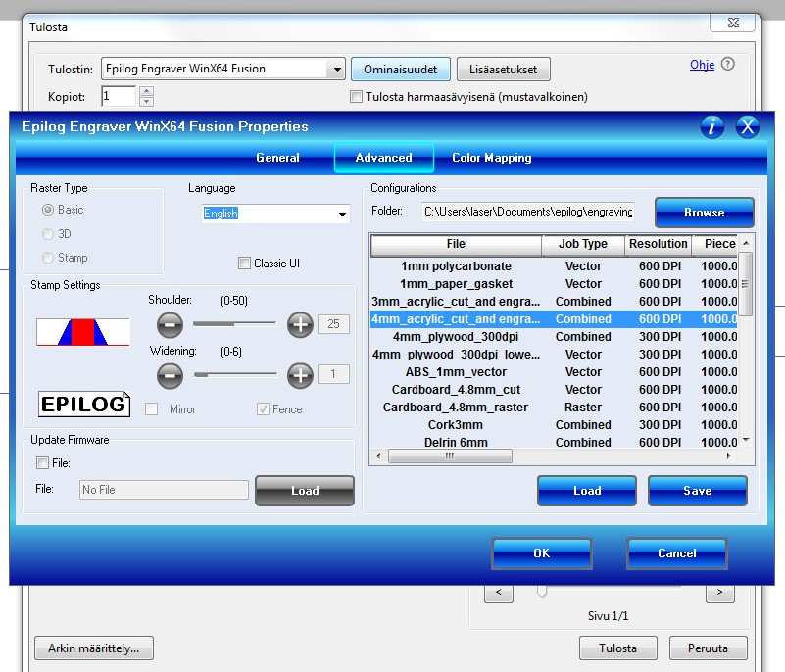
Task: Decrement Kopiot count with down arrow
Action: coord(146,101)
